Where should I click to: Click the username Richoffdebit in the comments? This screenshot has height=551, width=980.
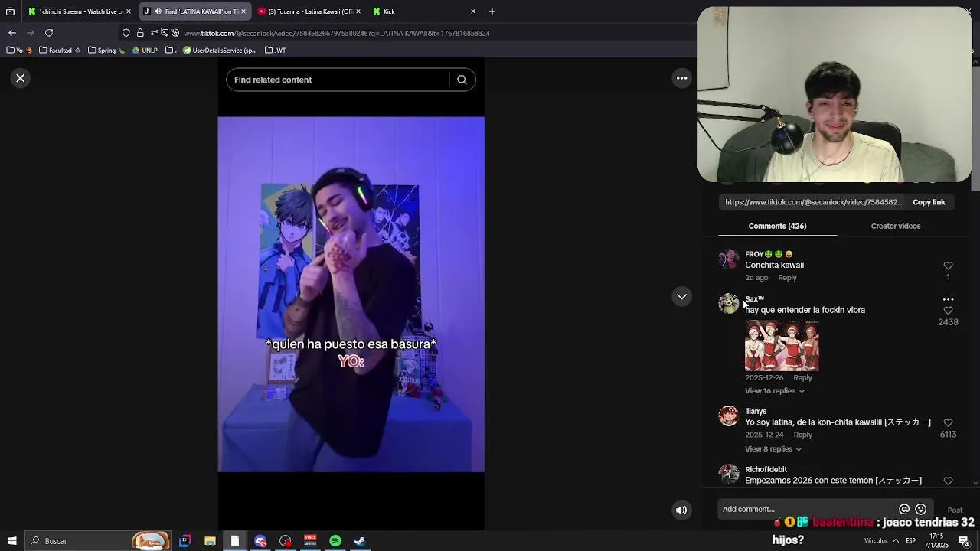pos(766,470)
